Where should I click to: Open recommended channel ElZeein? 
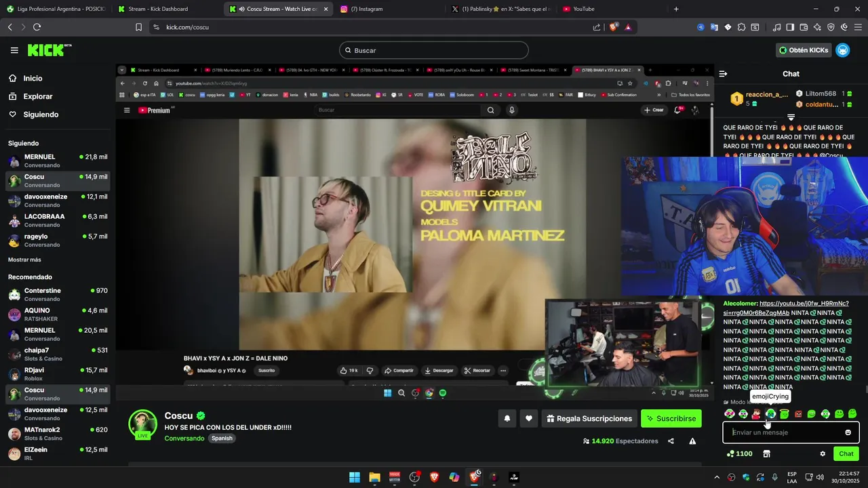[x=58, y=453]
